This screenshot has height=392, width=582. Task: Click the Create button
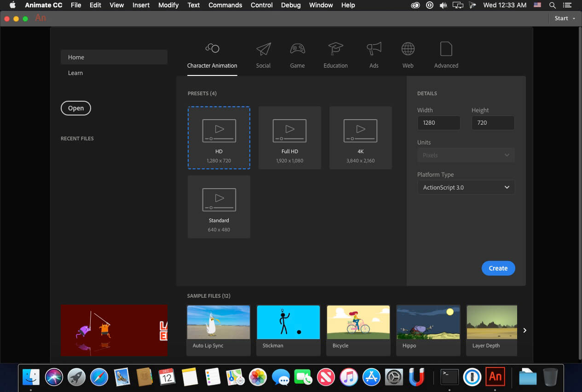[x=498, y=268]
